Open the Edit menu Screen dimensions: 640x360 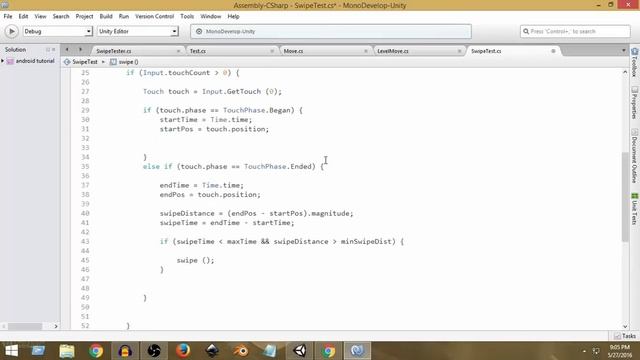point(23,16)
